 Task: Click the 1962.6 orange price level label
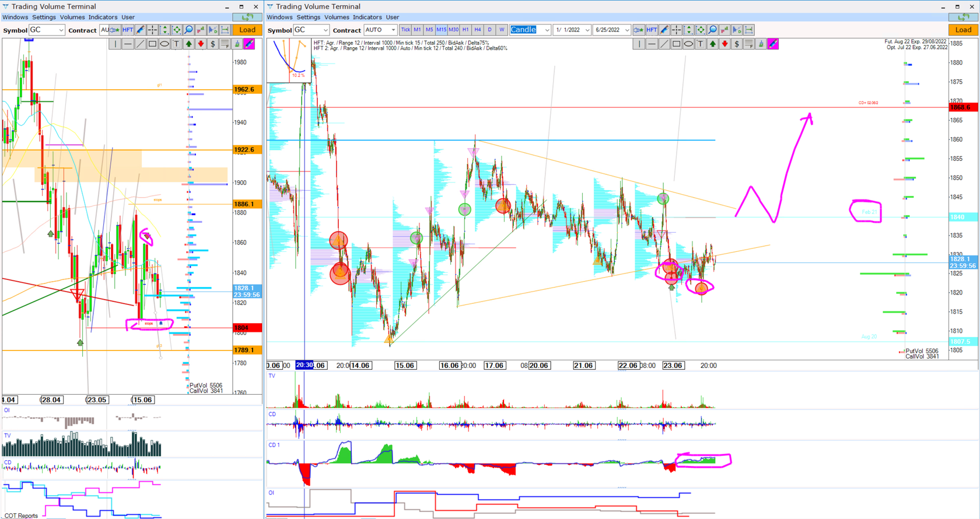(x=247, y=89)
